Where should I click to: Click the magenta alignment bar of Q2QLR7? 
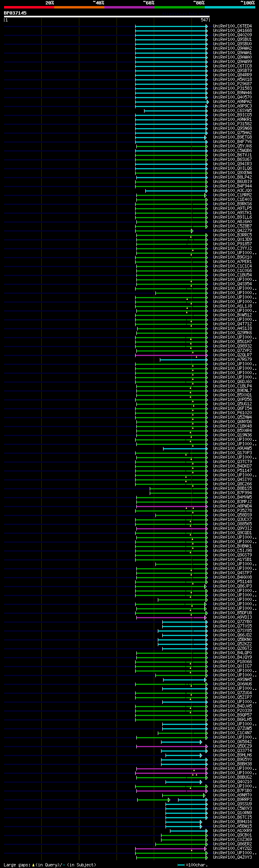171,355
